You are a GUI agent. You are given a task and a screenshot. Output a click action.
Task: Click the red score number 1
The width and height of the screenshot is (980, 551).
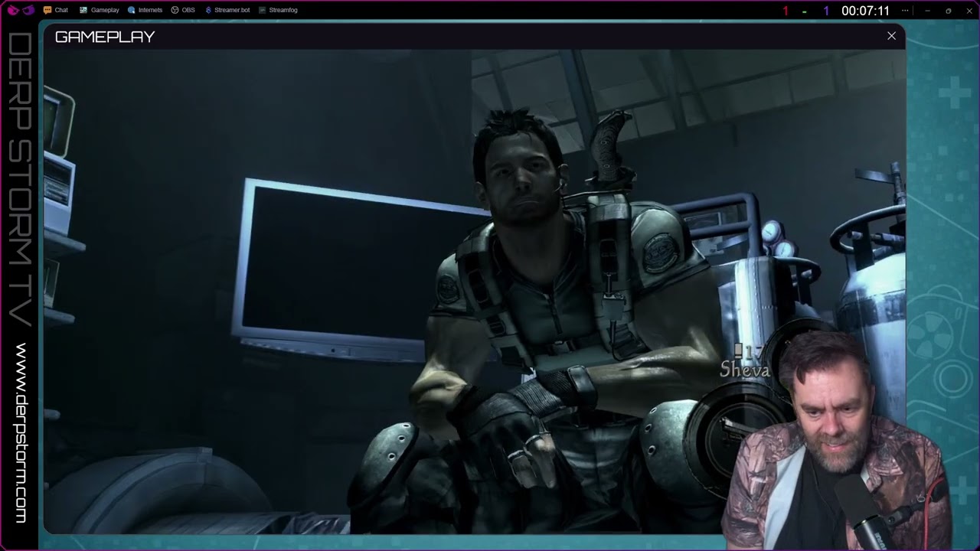785,11
